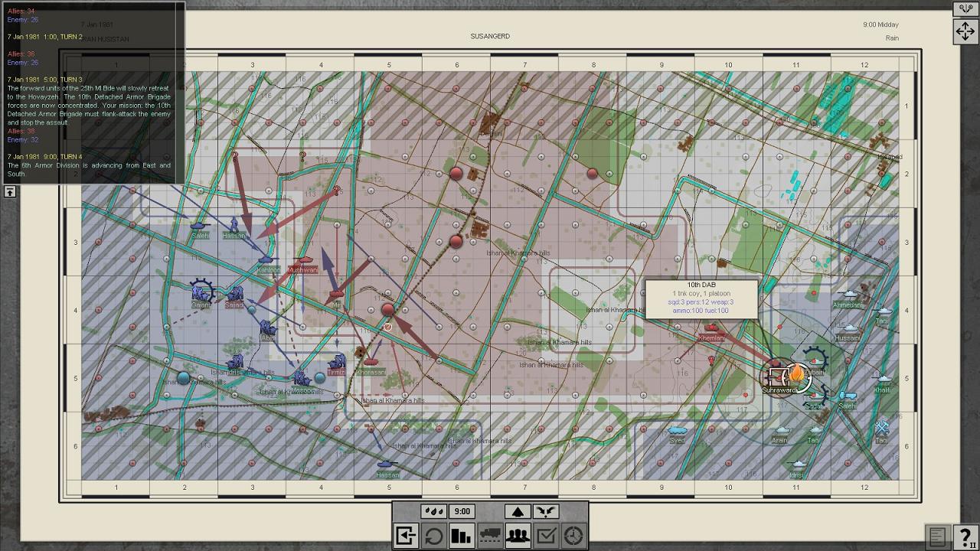Select the Hassan tank in row 6
This screenshot has width=980, height=551.
coord(387,464)
